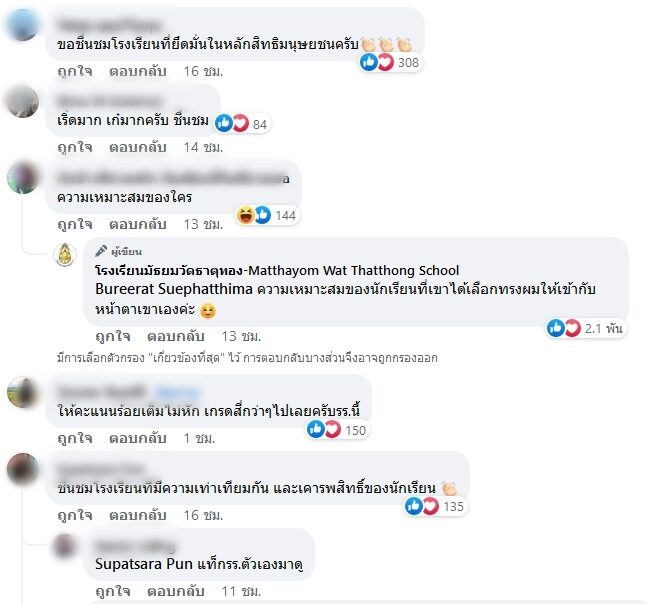Open the laughing reaction list showing 144
This screenshot has height=604, width=655.
[x=267, y=215]
